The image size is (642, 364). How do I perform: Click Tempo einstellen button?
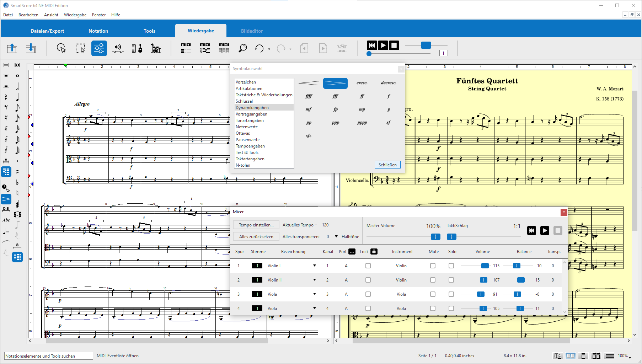[x=256, y=225]
